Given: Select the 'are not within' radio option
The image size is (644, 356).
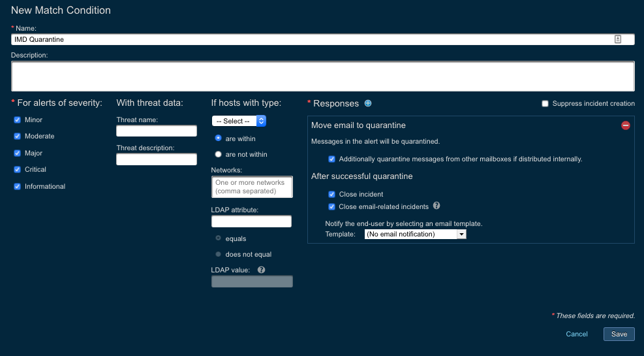Looking at the screenshot, I should tap(219, 155).
